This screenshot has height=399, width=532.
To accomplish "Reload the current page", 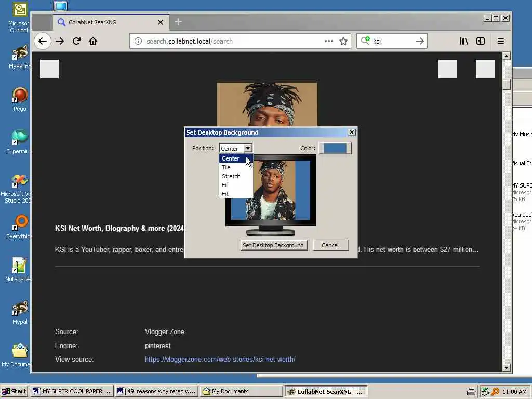I will click(x=77, y=41).
